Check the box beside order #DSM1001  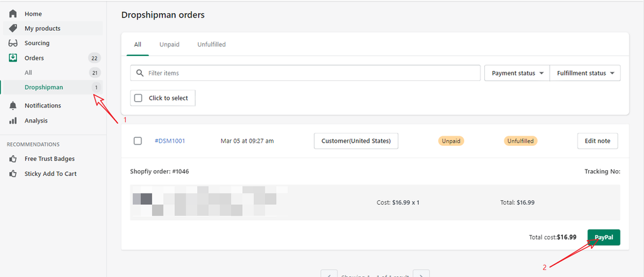pyautogui.click(x=138, y=141)
